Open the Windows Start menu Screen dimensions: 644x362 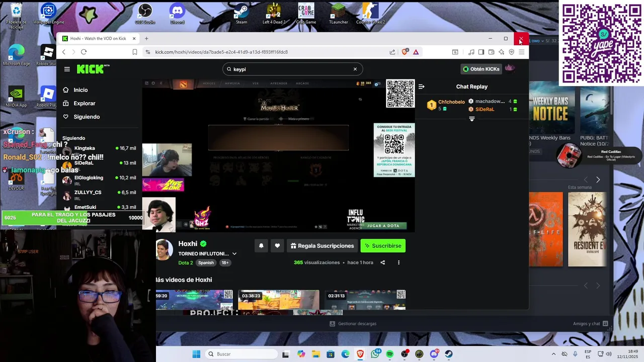tap(196, 354)
